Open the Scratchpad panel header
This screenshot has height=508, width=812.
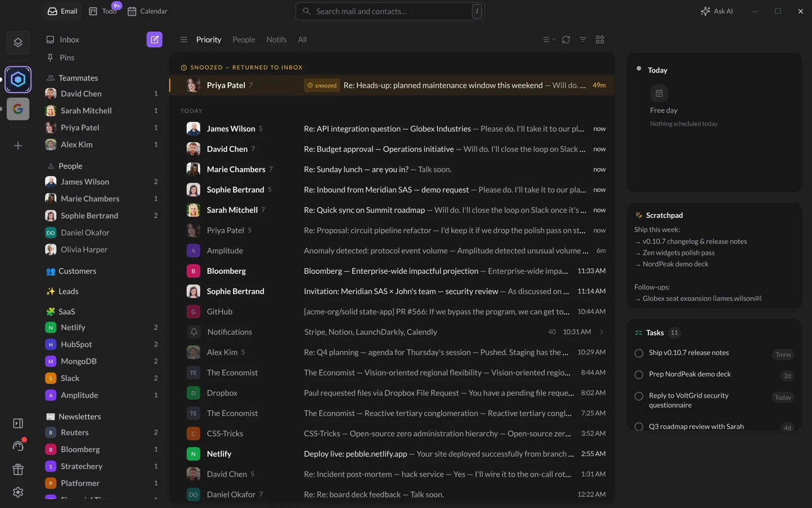coord(659,215)
